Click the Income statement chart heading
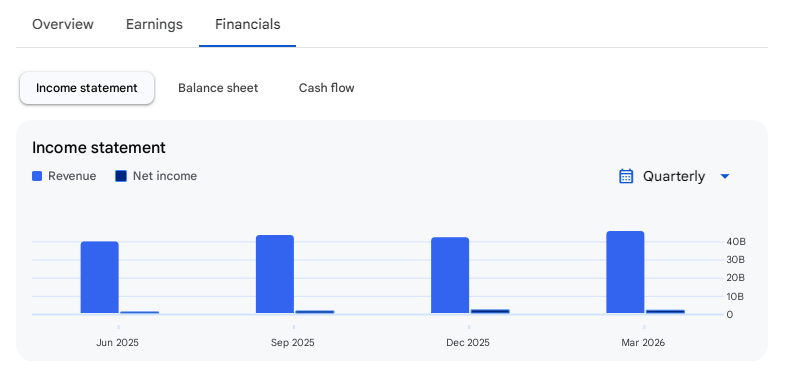 [x=99, y=148]
